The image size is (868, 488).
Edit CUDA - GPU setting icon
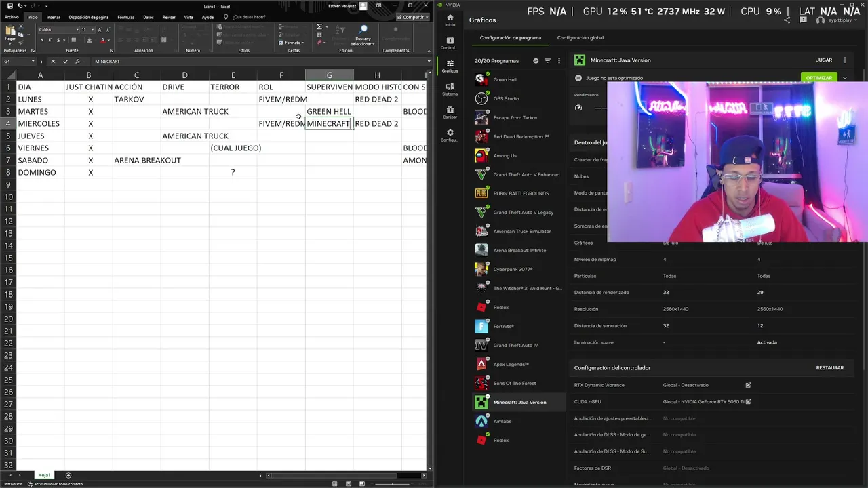[748, 401]
